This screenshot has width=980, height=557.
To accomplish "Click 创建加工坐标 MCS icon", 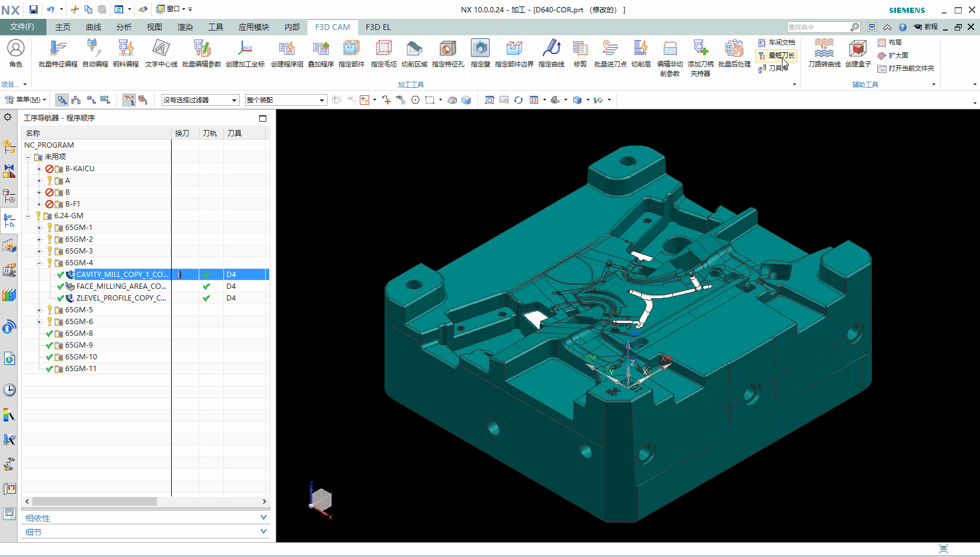I will (245, 53).
